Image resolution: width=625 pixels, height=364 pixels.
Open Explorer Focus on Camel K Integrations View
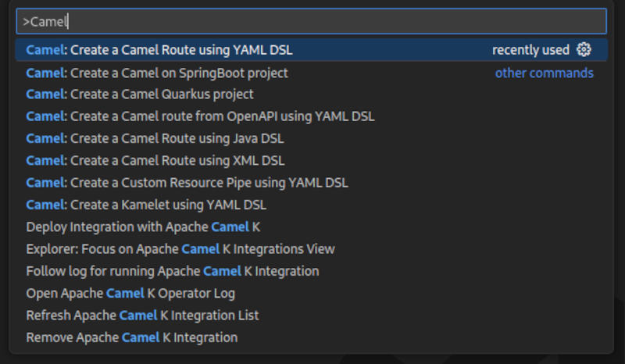click(180, 249)
